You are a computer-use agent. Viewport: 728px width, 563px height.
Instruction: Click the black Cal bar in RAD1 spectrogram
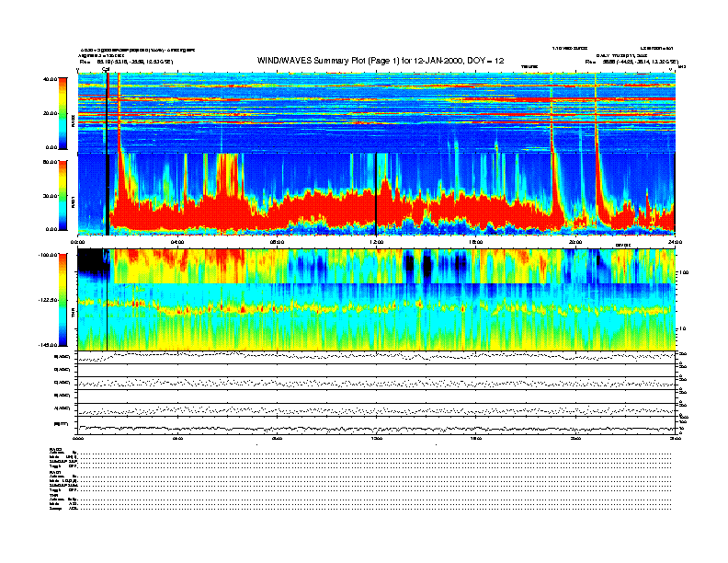coord(108,194)
